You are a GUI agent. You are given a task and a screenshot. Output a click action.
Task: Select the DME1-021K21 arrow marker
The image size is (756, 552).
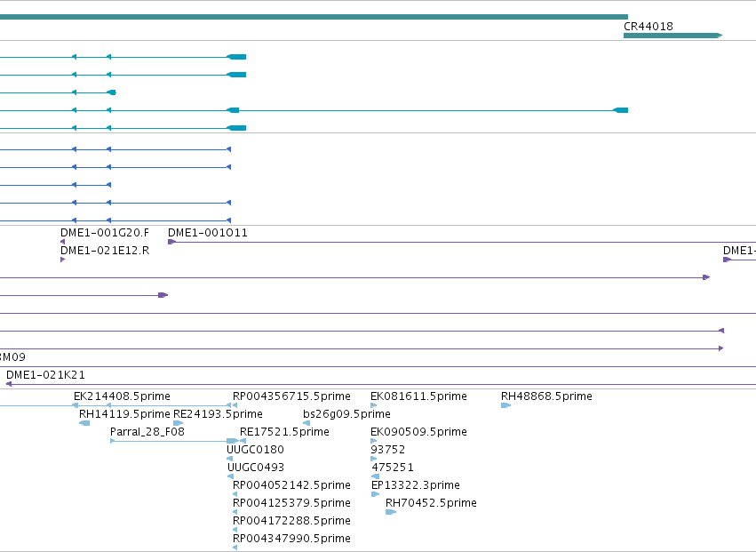click(x=9, y=384)
